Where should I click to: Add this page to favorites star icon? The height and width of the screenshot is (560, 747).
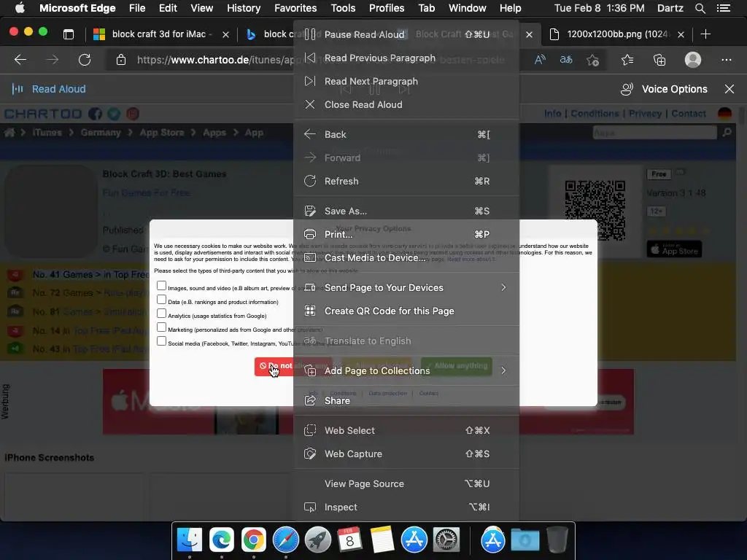592,60
